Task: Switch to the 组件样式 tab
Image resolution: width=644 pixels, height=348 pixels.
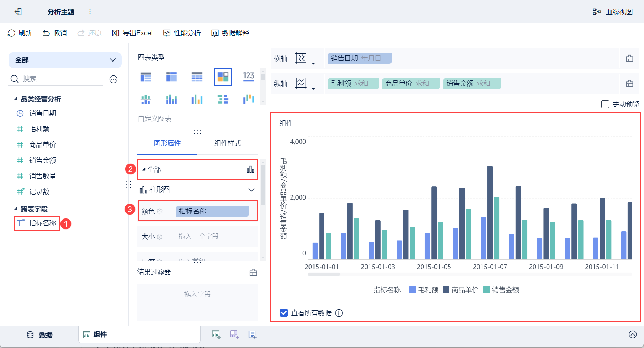Action: [228, 143]
